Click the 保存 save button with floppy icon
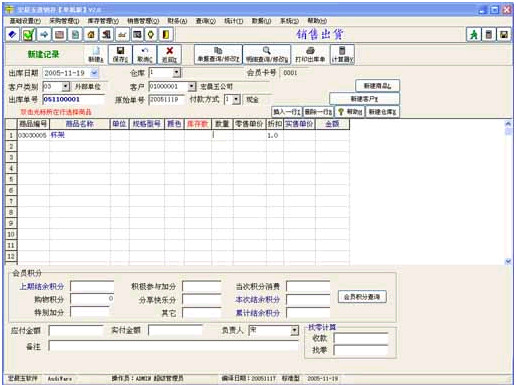This screenshot has width=516, height=385. coord(120,55)
